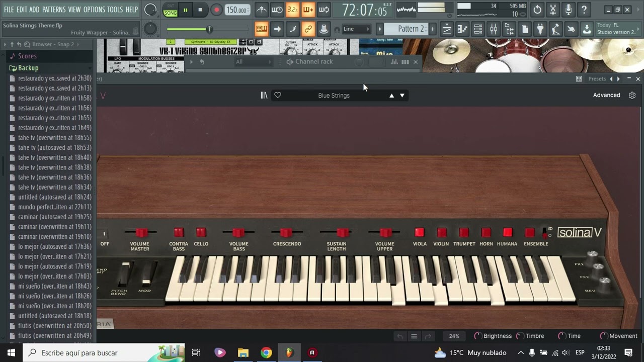Open the zoom 24% dropdown
Screen dimensions: 644x362
454,336
